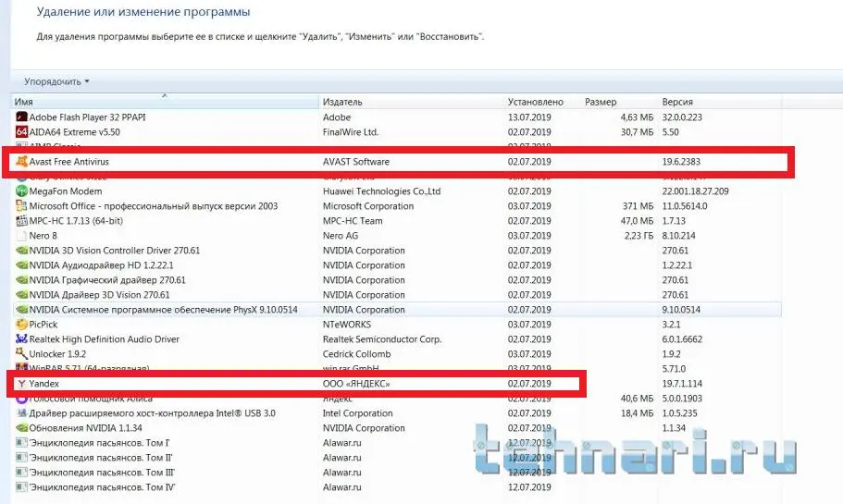Sort by the Размер column header
This screenshot has width=843, height=504.
click(620, 102)
